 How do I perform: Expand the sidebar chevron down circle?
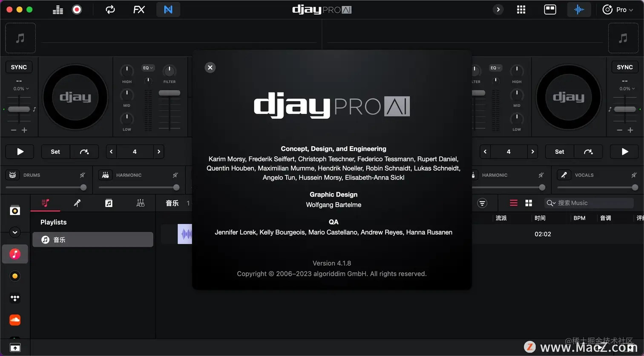pyautogui.click(x=15, y=232)
